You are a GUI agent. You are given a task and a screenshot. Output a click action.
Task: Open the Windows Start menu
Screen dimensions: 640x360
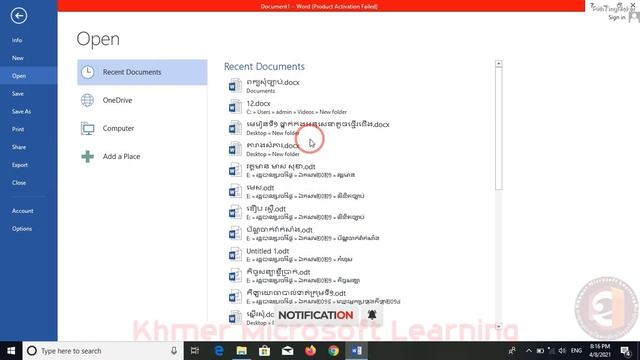tap(11, 351)
